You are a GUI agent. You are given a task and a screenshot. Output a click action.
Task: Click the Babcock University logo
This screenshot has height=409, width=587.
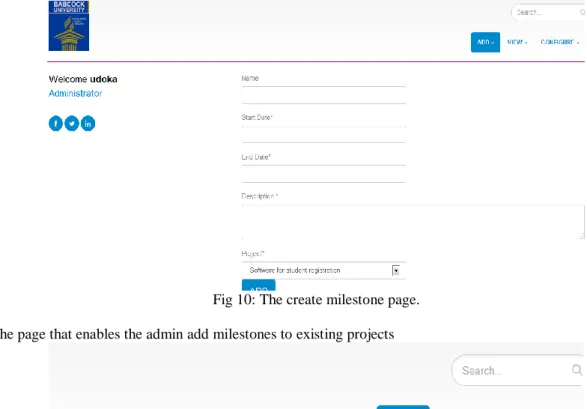click(x=69, y=25)
